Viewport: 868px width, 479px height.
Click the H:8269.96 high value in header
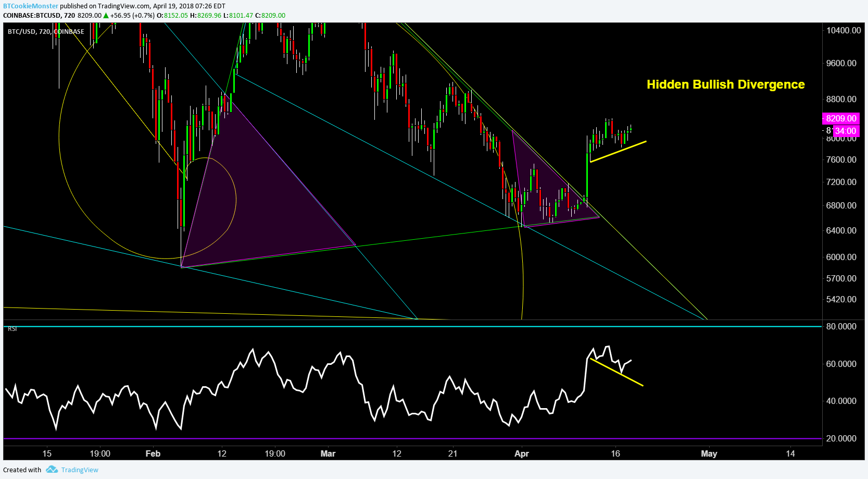(206, 15)
